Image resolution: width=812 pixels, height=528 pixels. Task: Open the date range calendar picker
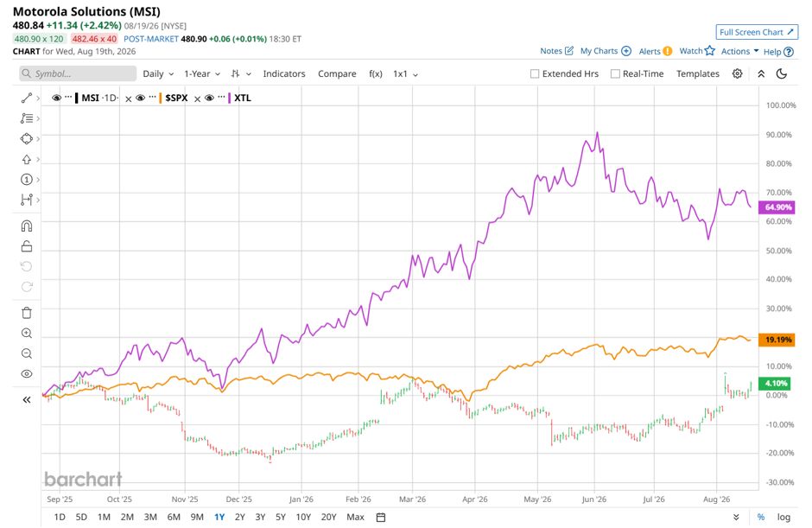381,517
